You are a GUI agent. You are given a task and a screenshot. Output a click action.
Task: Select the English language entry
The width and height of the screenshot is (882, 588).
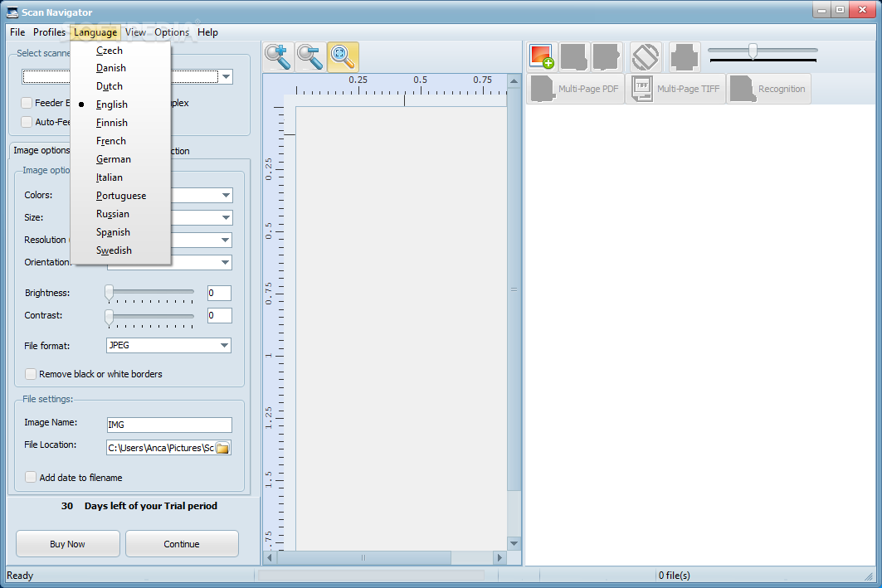tap(120, 104)
